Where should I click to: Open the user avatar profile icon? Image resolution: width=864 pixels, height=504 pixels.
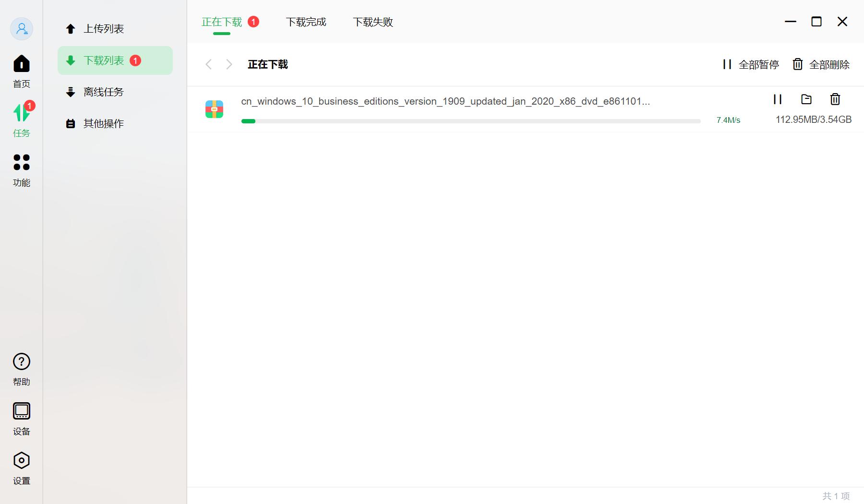pos(21,29)
